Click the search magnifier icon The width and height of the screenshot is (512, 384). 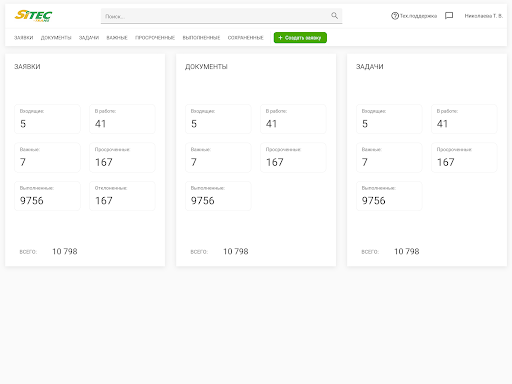tap(334, 15)
